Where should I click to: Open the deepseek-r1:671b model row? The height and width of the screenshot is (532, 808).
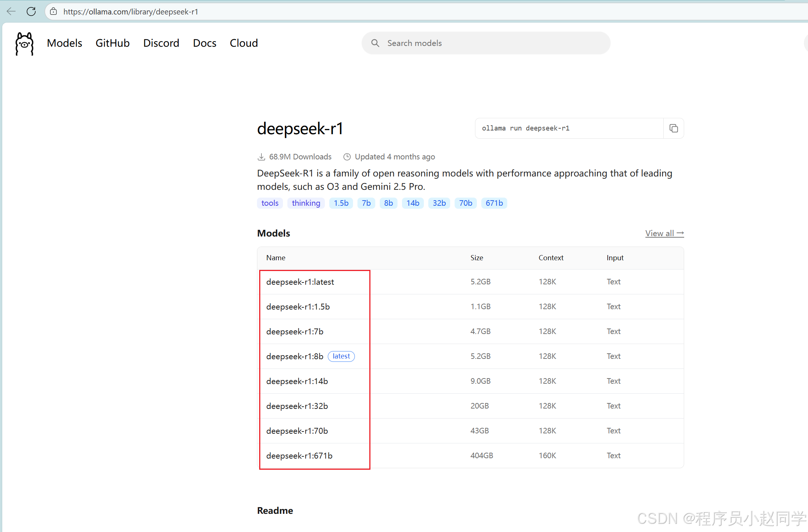(x=299, y=456)
